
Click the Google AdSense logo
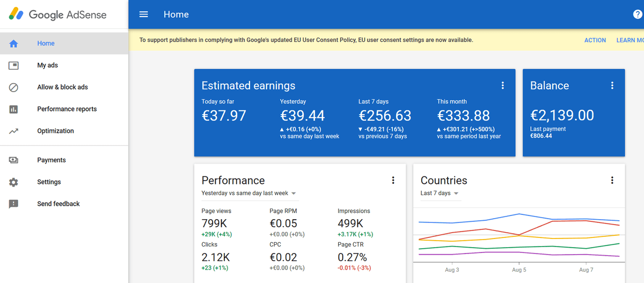57,14
